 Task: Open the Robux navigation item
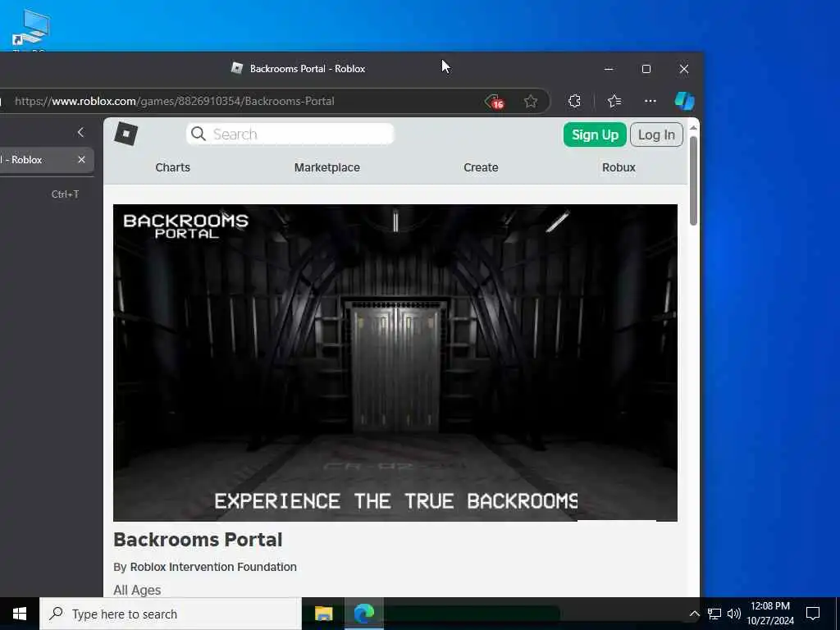pos(619,167)
